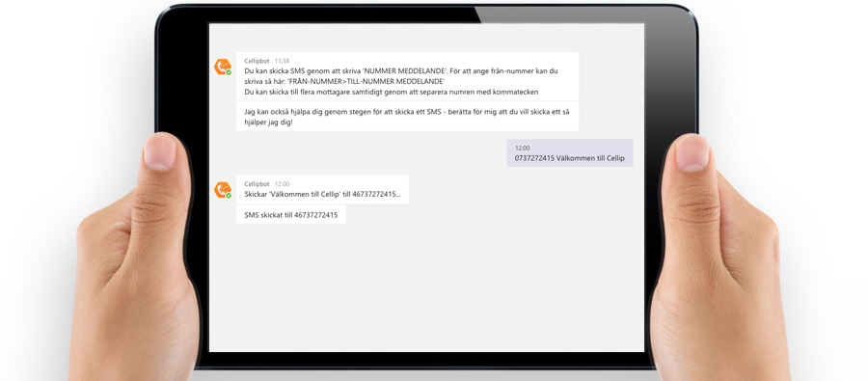Click green presence badge on the lower Cellipbot avatar

point(228,196)
